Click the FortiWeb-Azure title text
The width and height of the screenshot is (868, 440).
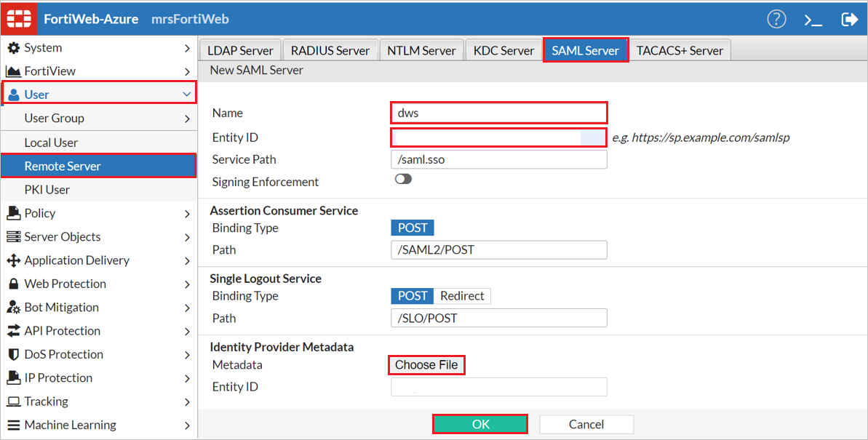point(92,20)
